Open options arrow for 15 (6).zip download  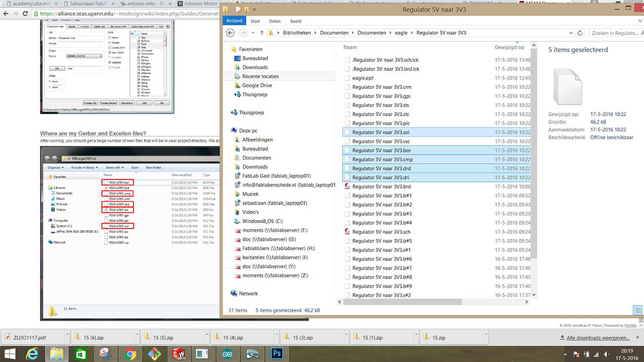137,335
